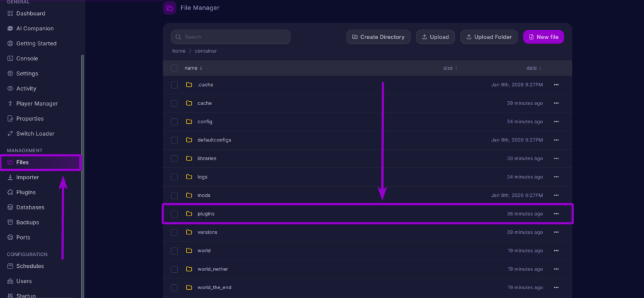Click the Player Manager icon

(x=10, y=104)
